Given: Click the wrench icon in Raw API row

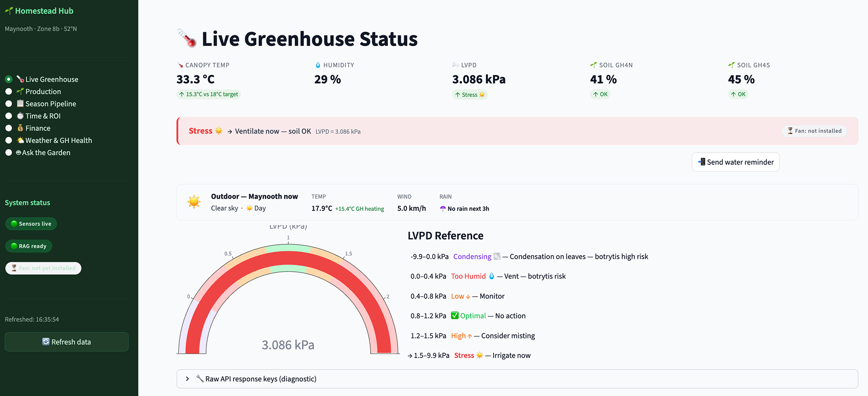Looking at the screenshot, I should tap(199, 378).
